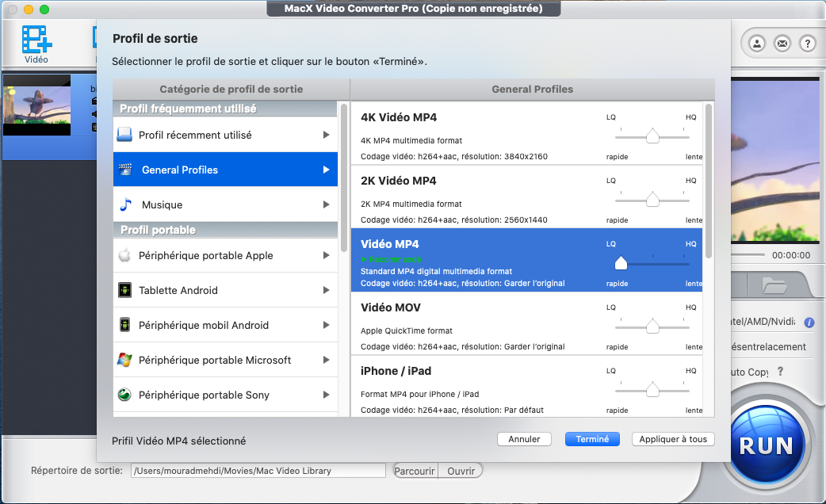Image resolution: width=826 pixels, height=504 pixels.
Task: Click the email envelope icon
Action: (x=782, y=43)
